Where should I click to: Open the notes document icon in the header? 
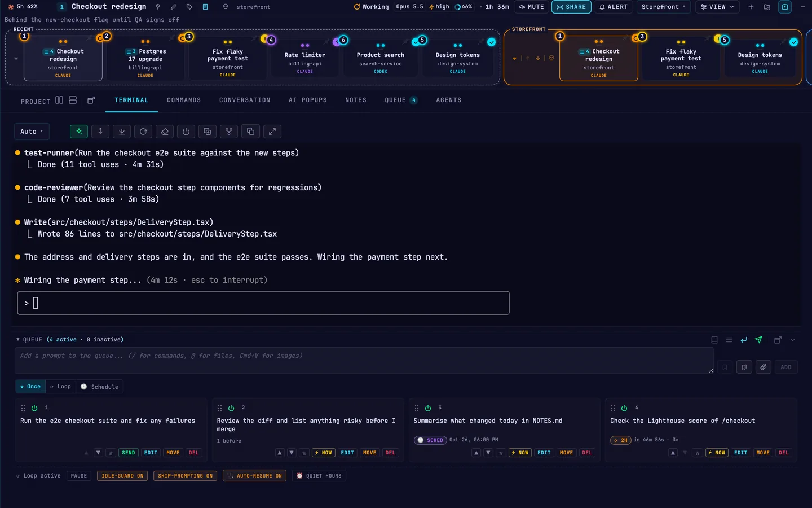(205, 7)
